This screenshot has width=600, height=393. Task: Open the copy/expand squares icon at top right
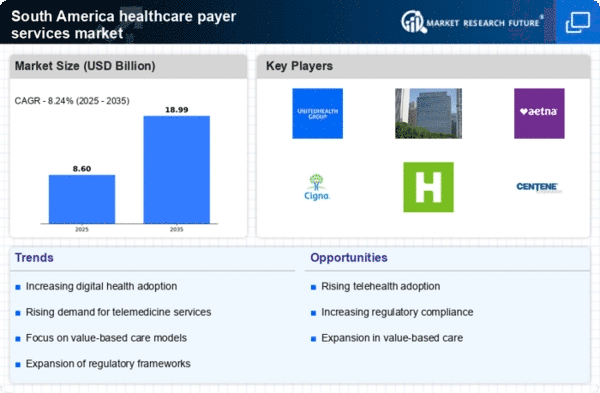pyautogui.click(x=578, y=23)
